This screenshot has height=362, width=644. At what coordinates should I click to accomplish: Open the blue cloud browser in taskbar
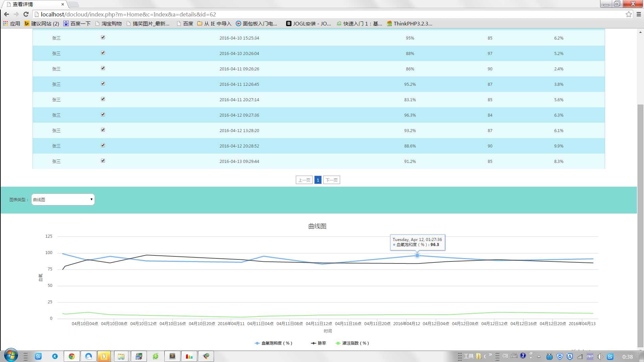tap(88, 356)
